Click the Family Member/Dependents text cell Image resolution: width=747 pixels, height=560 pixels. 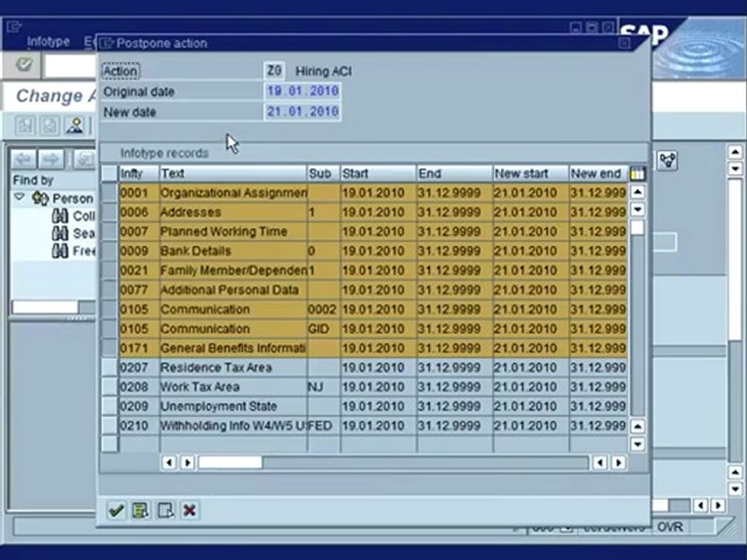pyautogui.click(x=233, y=271)
